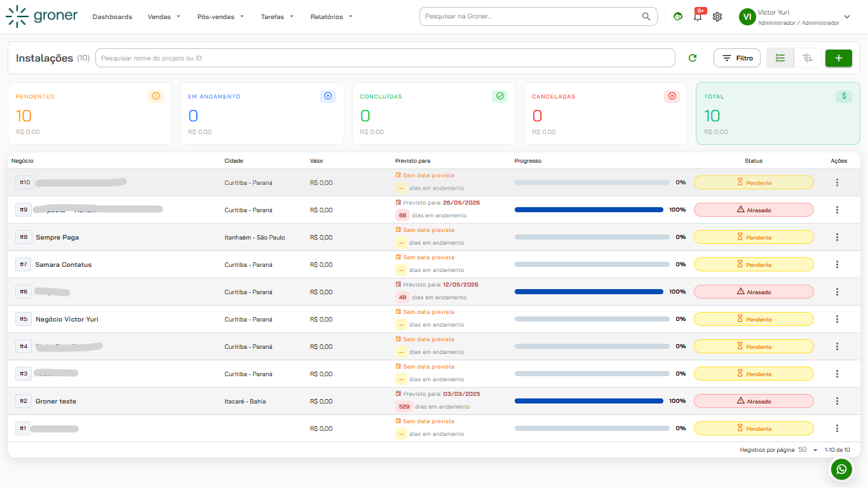Add new installation with plus button
The height and width of the screenshot is (488, 868).
[839, 58]
